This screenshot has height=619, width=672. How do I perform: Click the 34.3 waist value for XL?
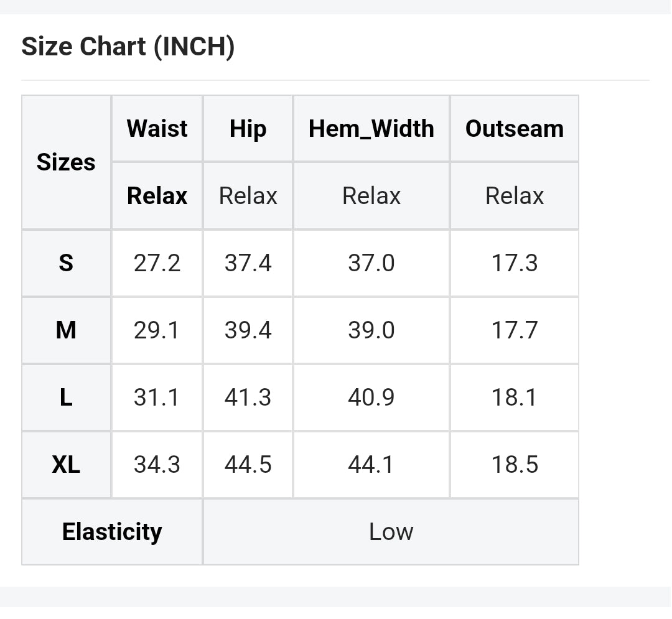[157, 465]
